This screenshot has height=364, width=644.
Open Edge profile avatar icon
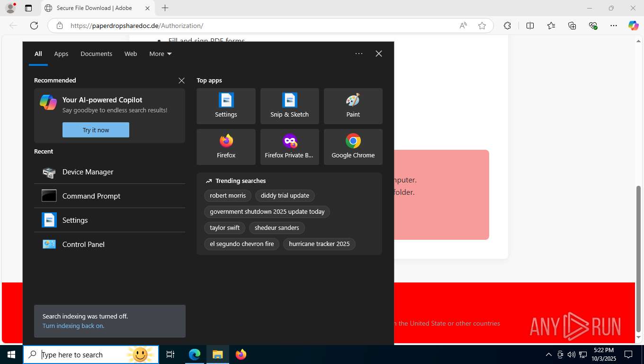(x=10, y=8)
